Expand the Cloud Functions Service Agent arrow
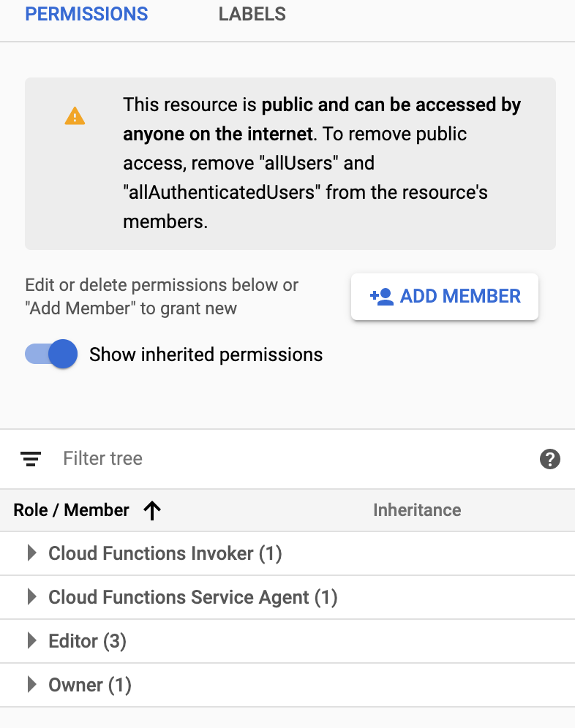This screenshot has width=575, height=728. pyautogui.click(x=31, y=597)
